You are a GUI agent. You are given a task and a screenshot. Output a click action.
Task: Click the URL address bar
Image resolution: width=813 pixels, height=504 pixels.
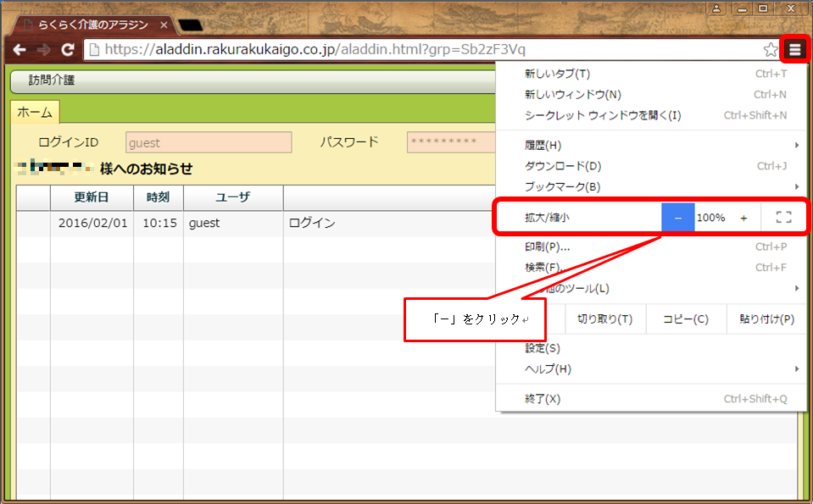[424, 49]
